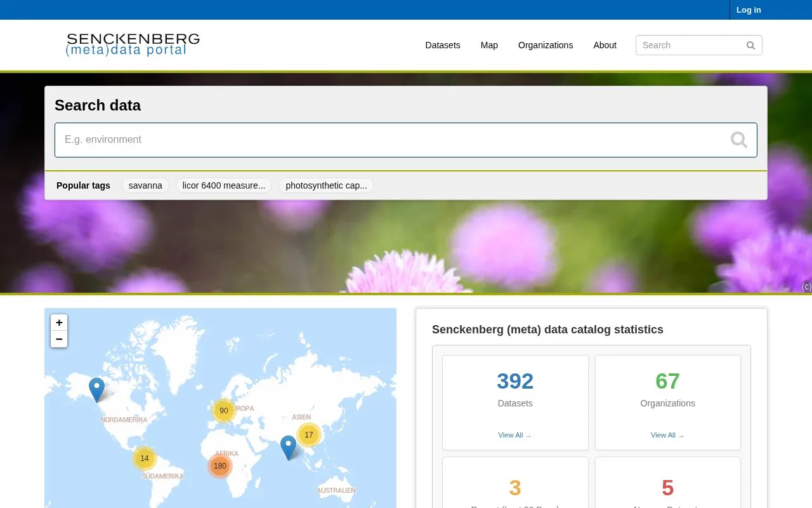Click the 67 organizations count
812x508 pixels.
coord(667,381)
